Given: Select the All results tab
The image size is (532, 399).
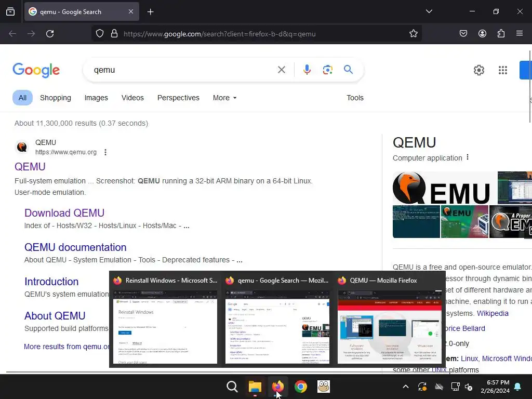Looking at the screenshot, I should pyautogui.click(x=22, y=98).
